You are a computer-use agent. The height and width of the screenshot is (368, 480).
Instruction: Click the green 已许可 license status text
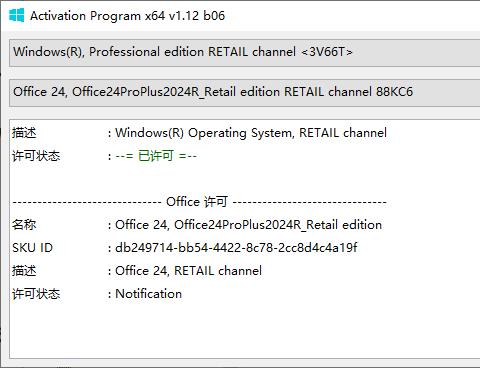(x=156, y=156)
